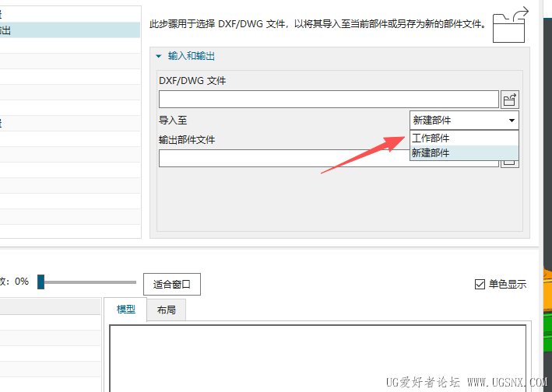The image size is (552, 392).
Task: Open the 导入至 dropdown showing 新建部件
Action: (x=464, y=121)
